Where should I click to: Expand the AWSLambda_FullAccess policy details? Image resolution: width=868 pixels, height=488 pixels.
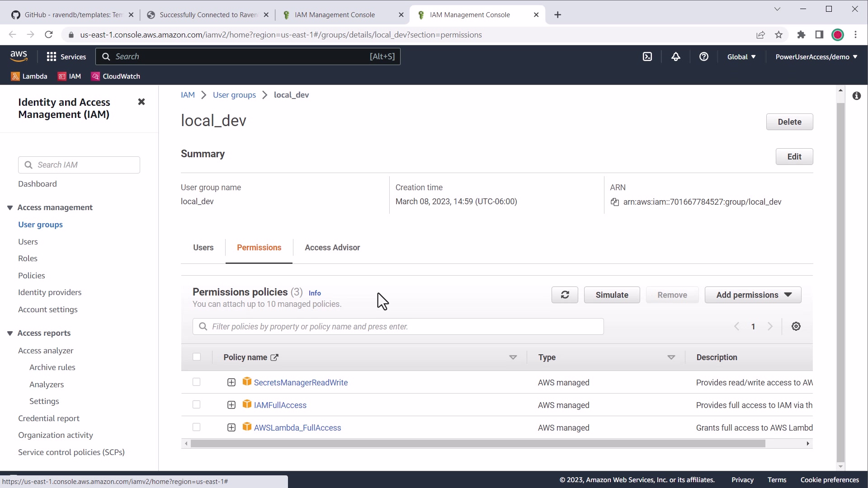coord(231,428)
